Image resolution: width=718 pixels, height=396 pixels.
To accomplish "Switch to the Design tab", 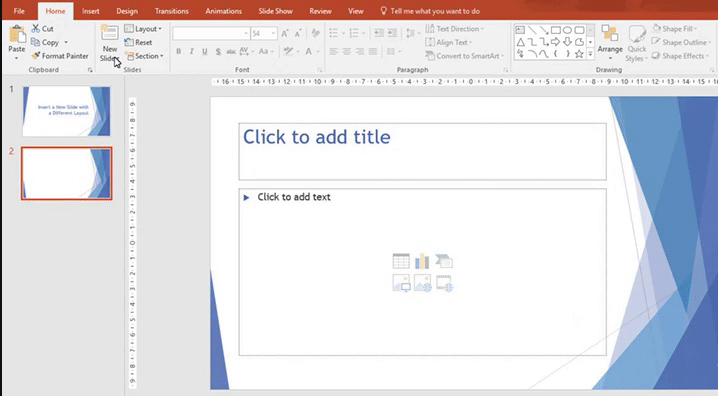I will [127, 11].
